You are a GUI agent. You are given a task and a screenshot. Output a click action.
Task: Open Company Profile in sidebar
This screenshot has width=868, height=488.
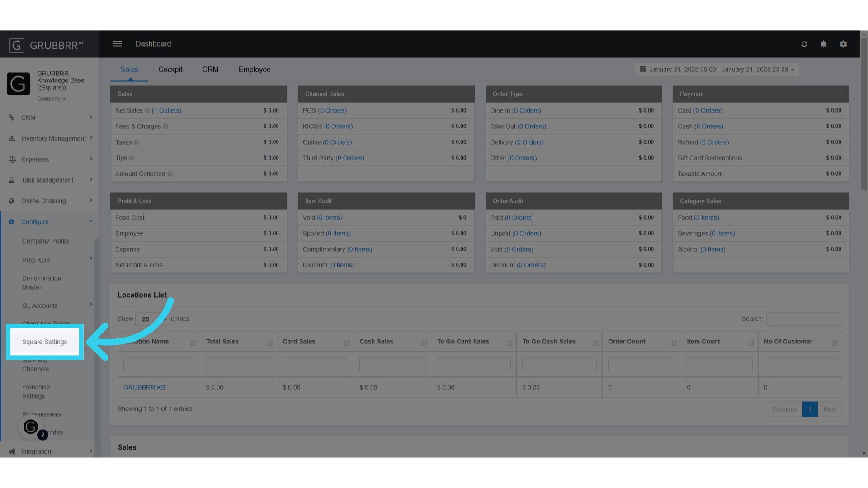(46, 241)
